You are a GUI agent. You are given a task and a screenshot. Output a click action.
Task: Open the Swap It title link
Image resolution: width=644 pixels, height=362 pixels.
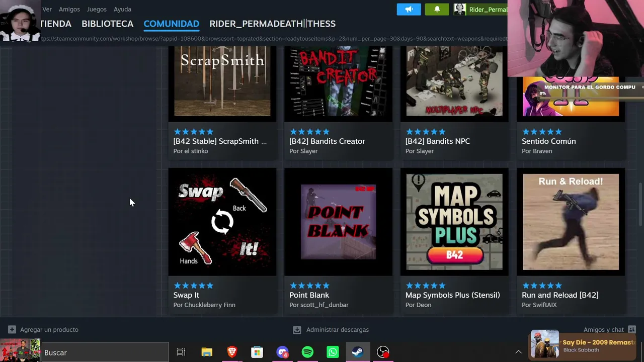pyautogui.click(x=186, y=295)
